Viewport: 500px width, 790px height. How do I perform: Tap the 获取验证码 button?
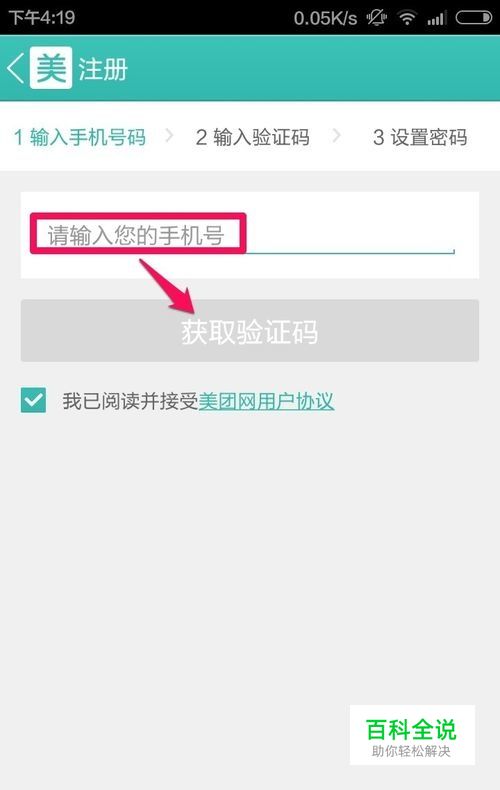tap(250, 331)
